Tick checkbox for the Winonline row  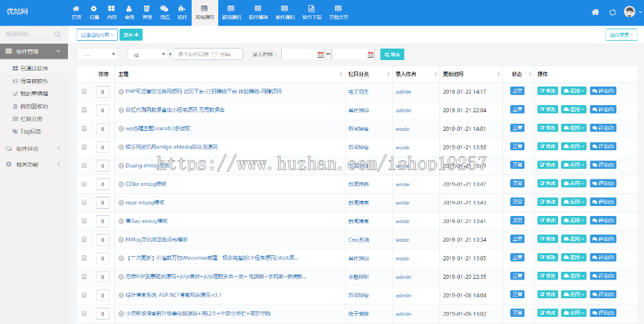pos(84,258)
